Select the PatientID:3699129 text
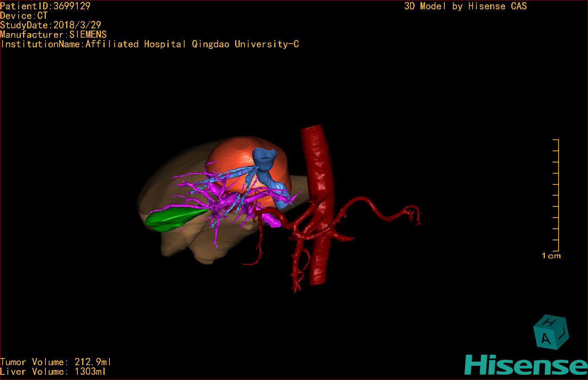Screen dimensions: 588x380 (x=45, y=6)
